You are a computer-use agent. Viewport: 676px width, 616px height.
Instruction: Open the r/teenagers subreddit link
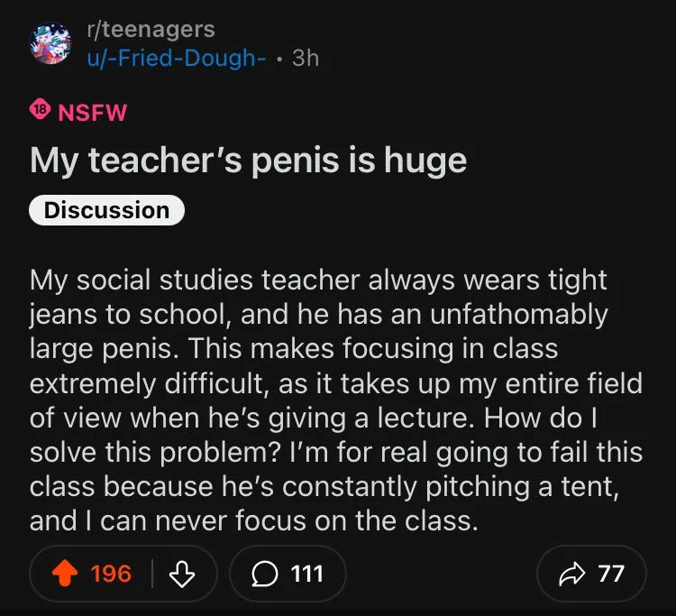pyautogui.click(x=151, y=29)
